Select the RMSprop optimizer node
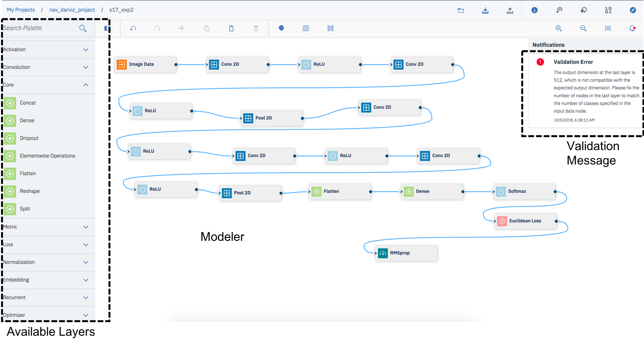The height and width of the screenshot is (346, 644). click(407, 253)
